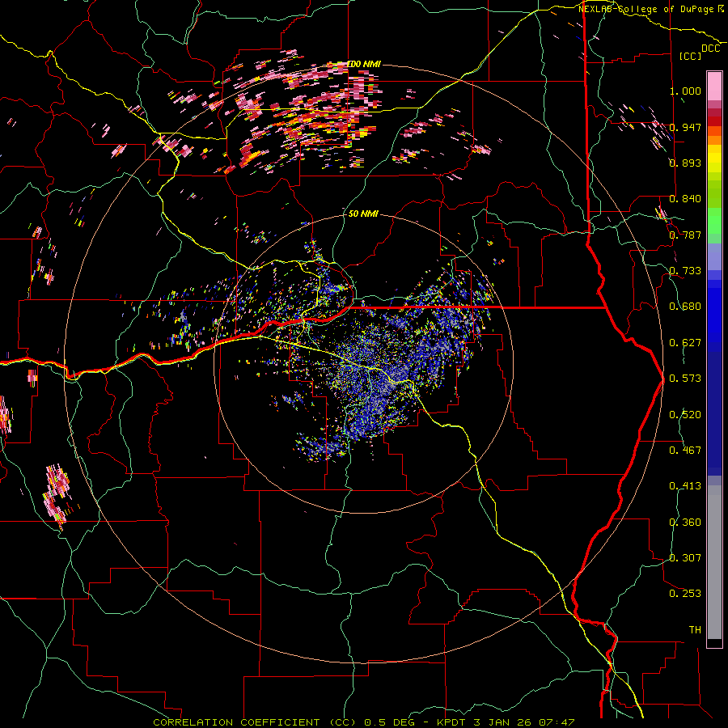Viewport: 728px width, 728px height.
Task: Select the 0.467 scale value
Action: pyautogui.click(x=685, y=451)
